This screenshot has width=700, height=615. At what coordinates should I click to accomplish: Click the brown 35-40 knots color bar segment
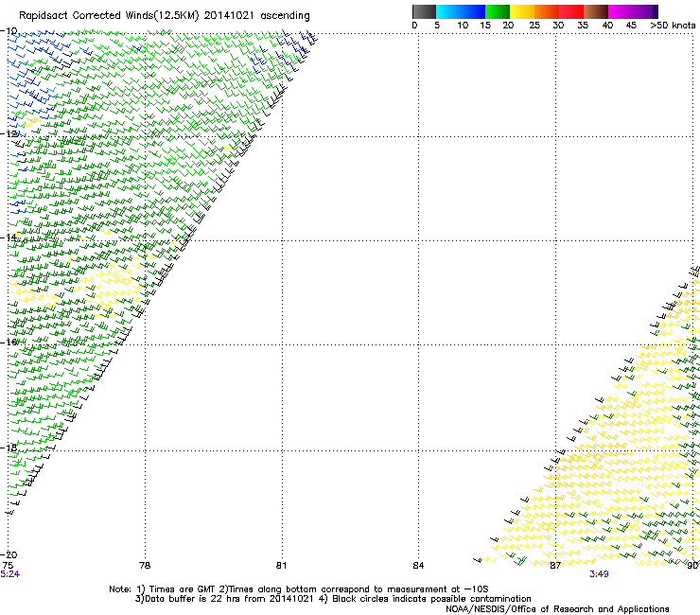point(596,11)
